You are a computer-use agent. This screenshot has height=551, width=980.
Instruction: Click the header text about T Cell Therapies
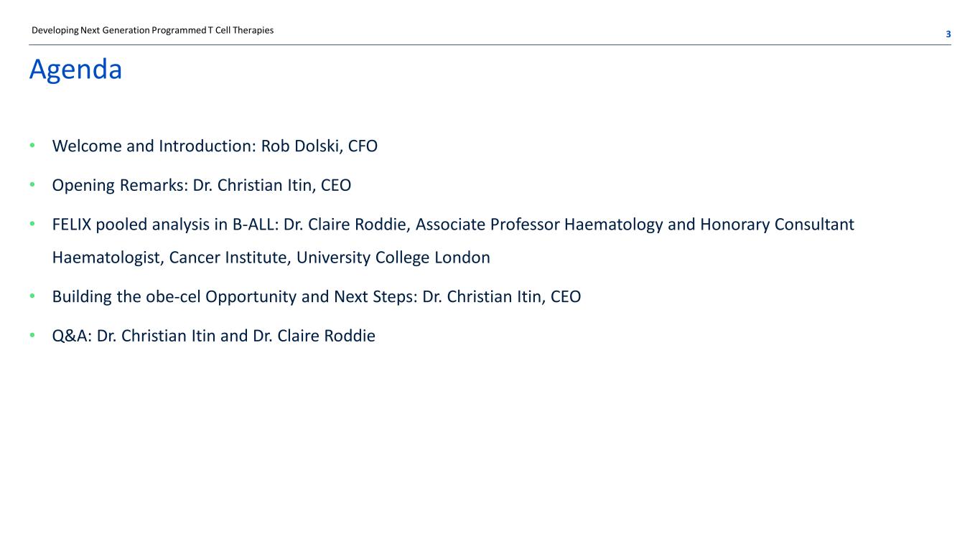point(152,31)
